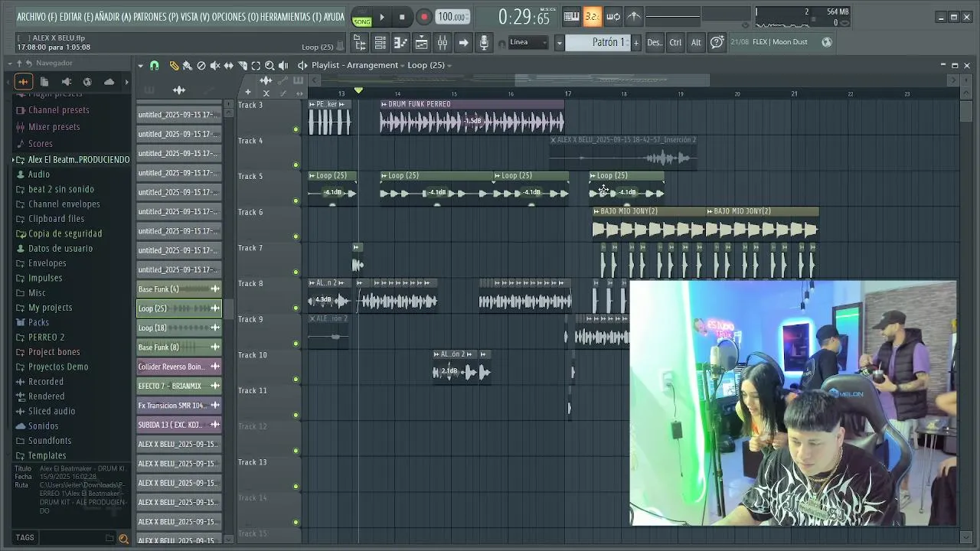Open the OPCIONES (O) menu
The height and width of the screenshot is (551, 980).
pos(234,17)
